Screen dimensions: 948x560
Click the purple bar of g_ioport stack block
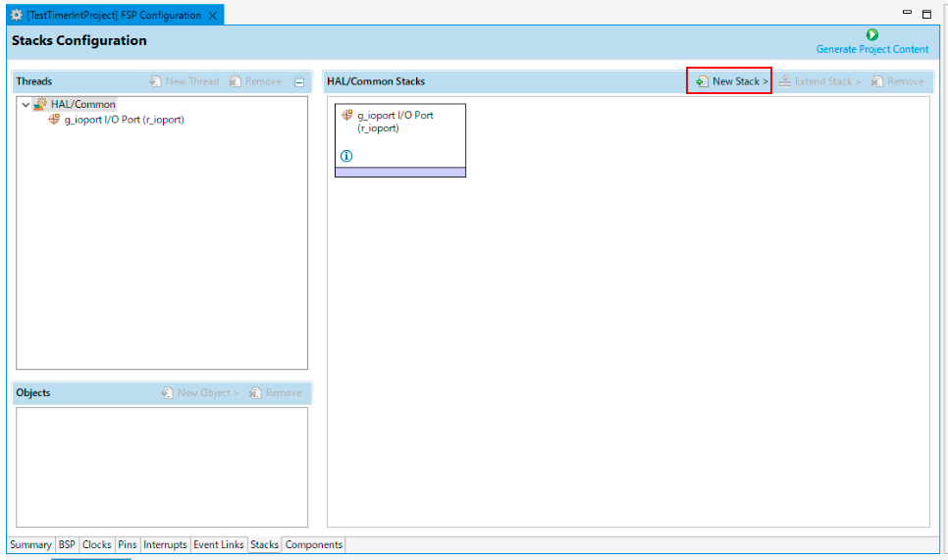[399, 172]
